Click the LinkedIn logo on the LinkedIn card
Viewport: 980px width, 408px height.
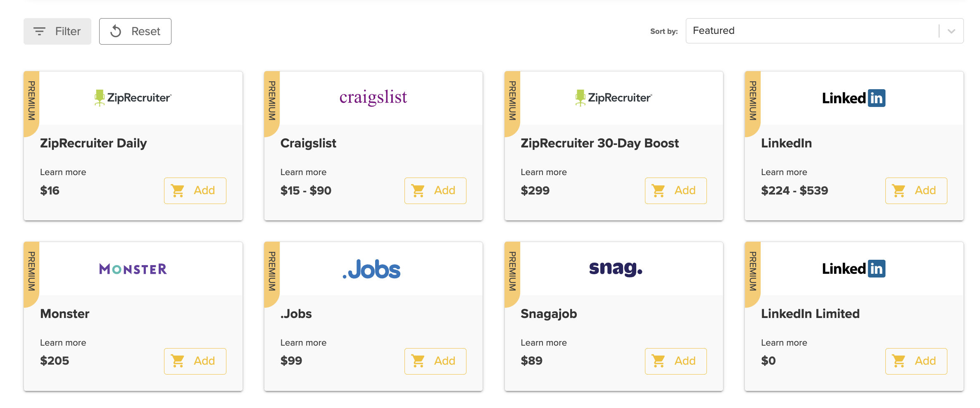coord(853,98)
